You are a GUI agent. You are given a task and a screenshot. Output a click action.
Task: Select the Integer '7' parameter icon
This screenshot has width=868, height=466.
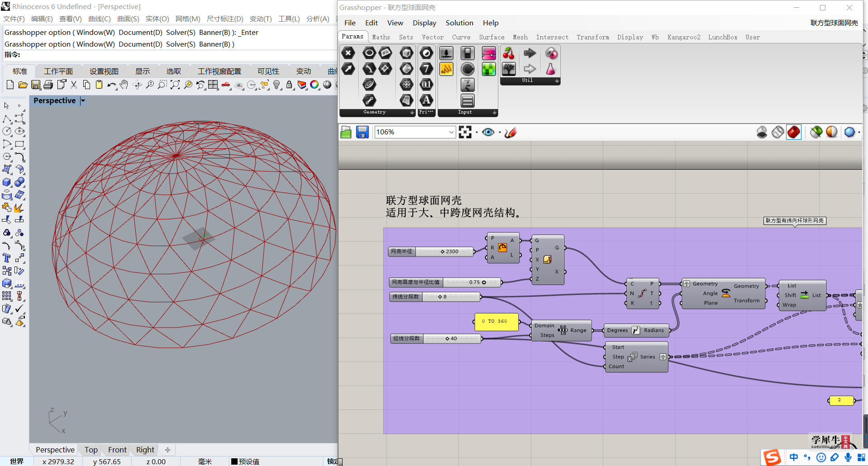click(x=426, y=69)
